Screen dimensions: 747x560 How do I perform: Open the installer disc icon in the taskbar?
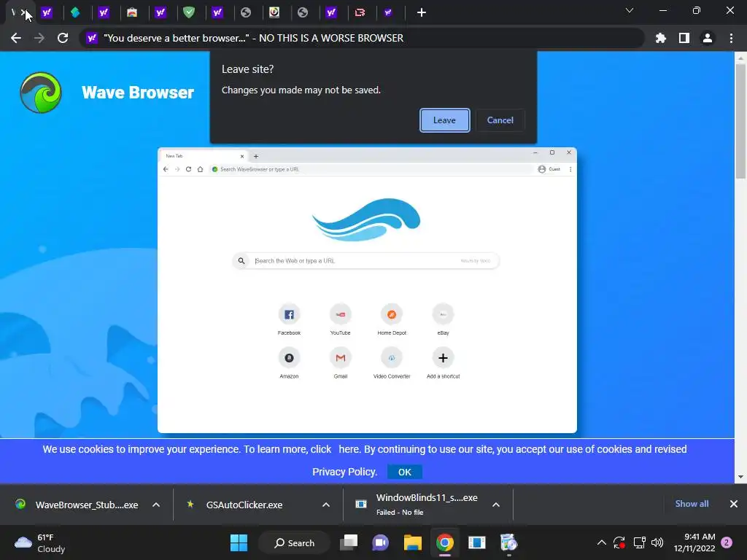tap(508, 542)
